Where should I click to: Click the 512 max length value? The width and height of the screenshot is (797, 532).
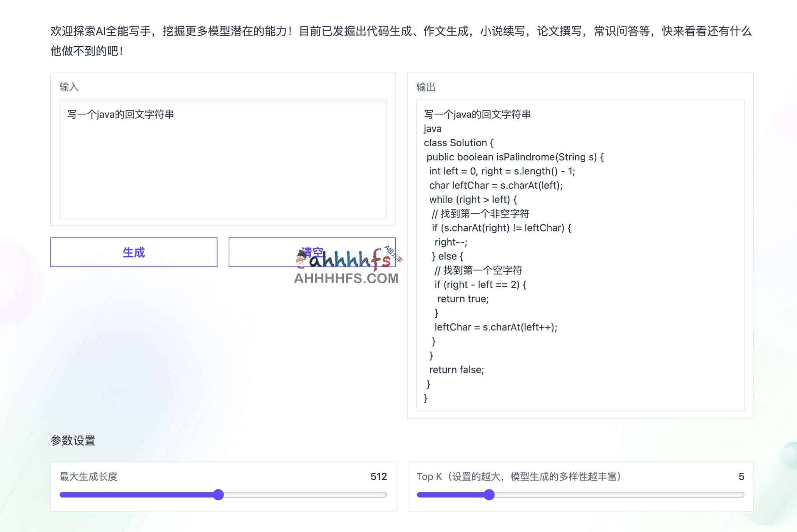pos(378,476)
